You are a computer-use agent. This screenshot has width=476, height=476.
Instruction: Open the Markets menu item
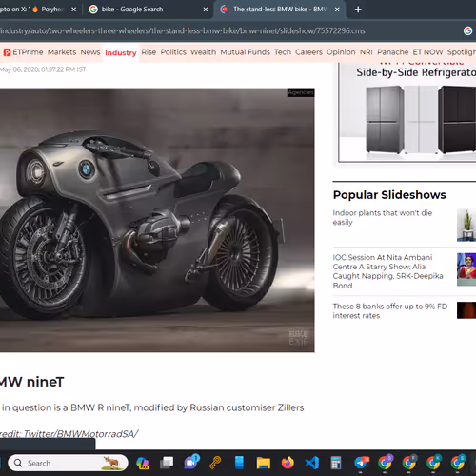(62, 52)
